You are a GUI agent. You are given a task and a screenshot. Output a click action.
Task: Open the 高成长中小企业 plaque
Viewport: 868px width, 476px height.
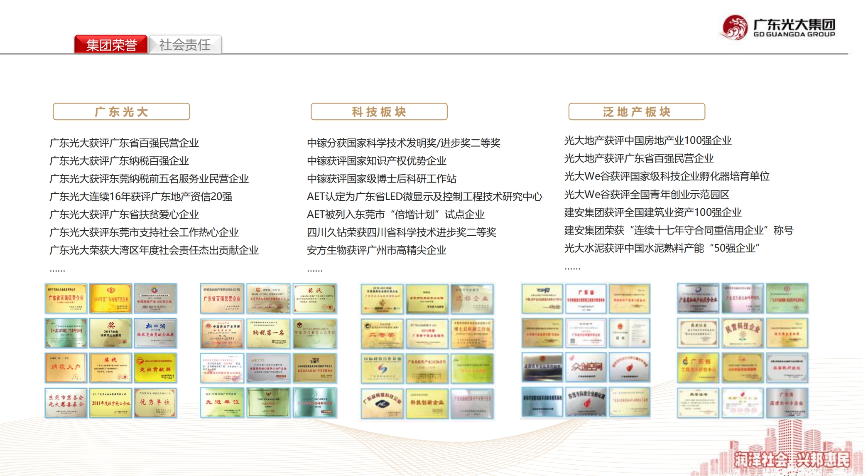(x=787, y=402)
